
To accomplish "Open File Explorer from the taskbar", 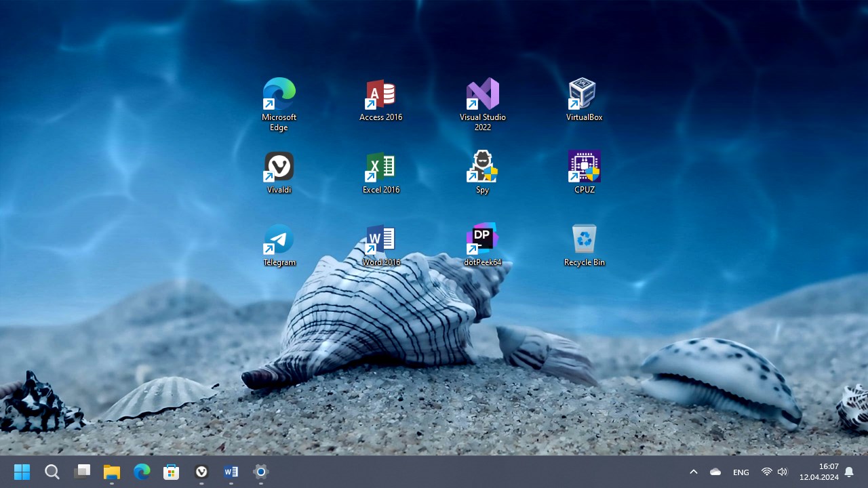I will [112, 472].
